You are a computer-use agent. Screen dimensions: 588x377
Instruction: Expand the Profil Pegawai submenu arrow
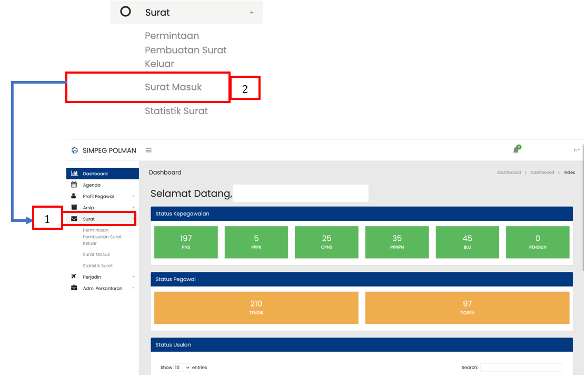[134, 196]
